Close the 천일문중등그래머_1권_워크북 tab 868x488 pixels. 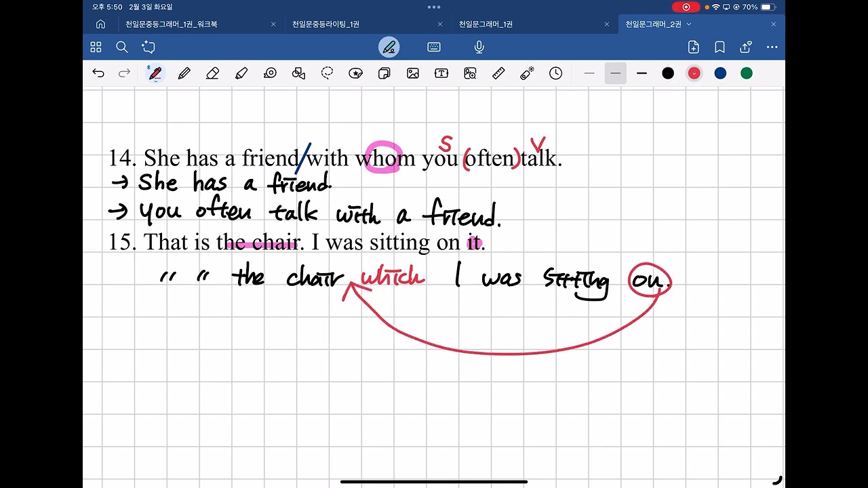273,24
